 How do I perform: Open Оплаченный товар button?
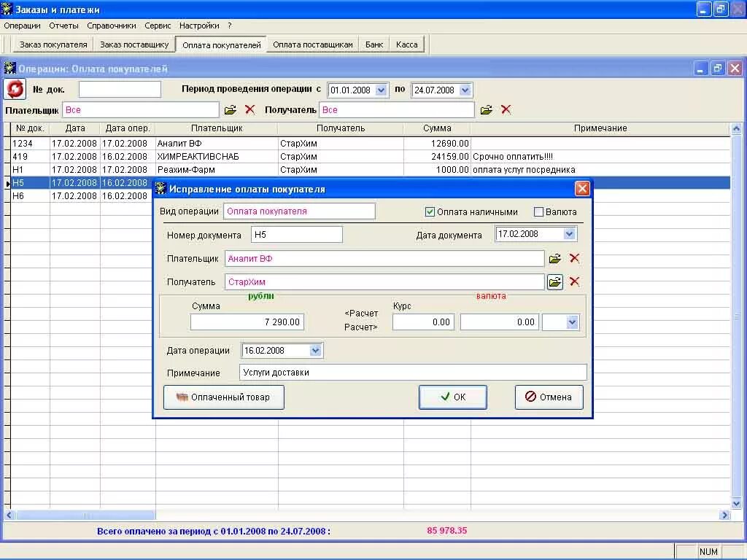click(x=223, y=397)
